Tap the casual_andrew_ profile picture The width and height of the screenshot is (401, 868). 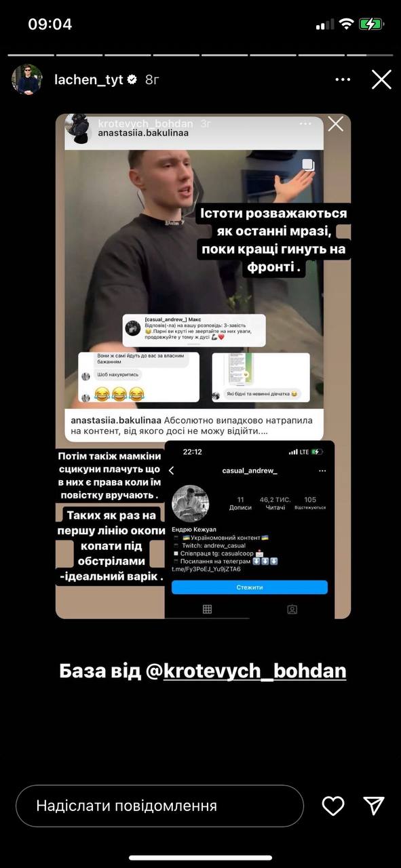pos(189,504)
